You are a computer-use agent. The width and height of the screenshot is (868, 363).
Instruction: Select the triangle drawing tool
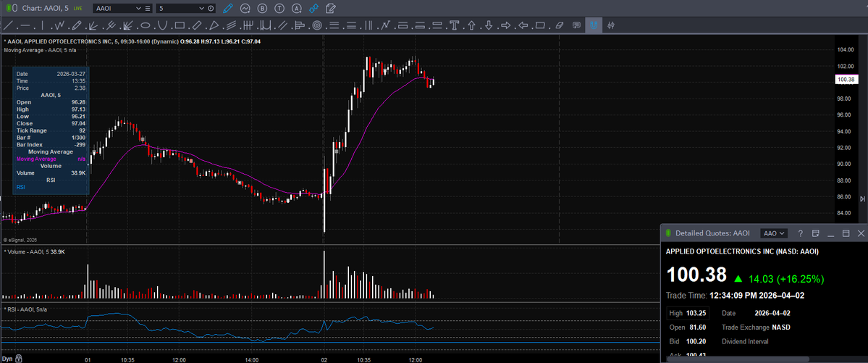(214, 25)
